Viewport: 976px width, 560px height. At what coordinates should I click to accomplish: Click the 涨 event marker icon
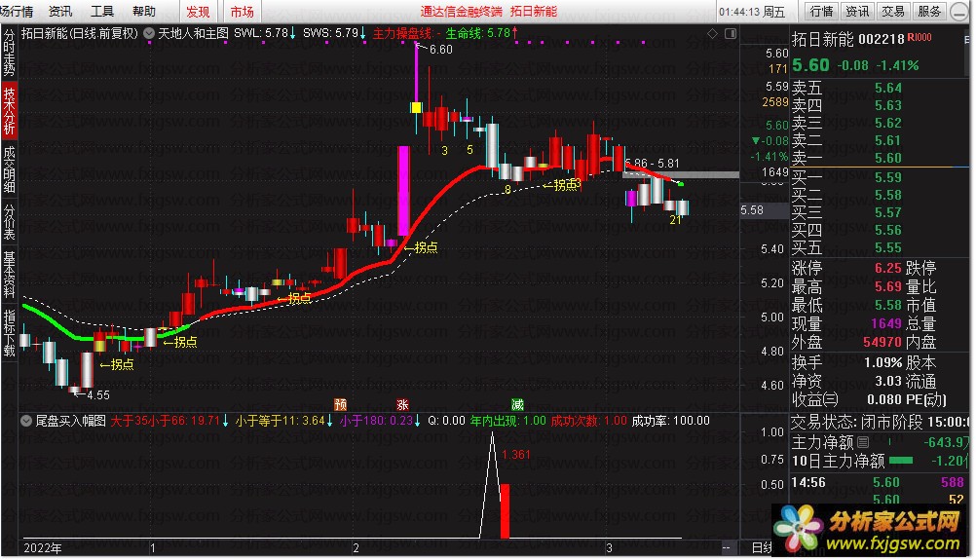click(402, 404)
